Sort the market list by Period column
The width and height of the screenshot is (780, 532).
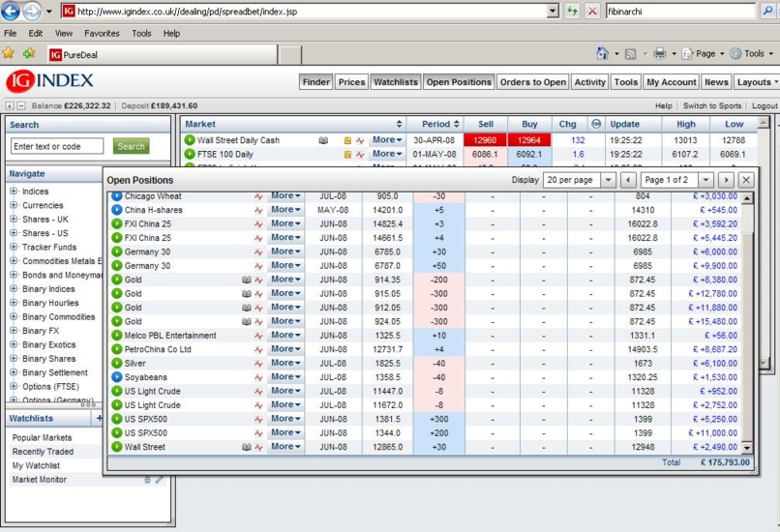click(439, 124)
